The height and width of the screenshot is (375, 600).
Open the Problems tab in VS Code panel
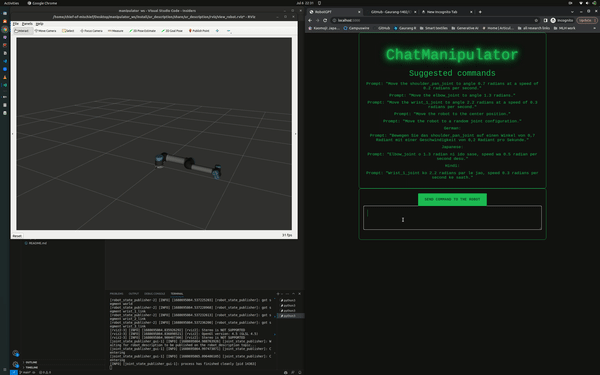click(116, 294)
